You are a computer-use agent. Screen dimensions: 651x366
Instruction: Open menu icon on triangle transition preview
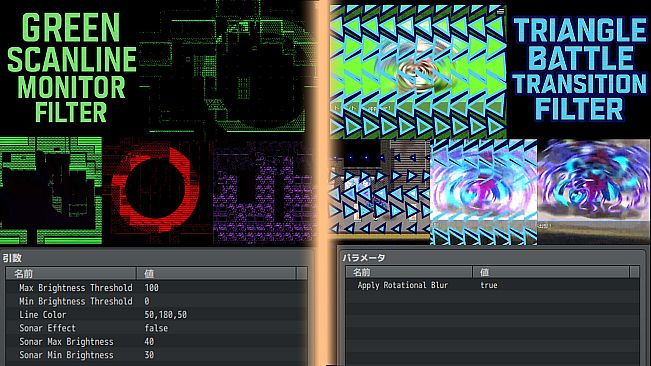(500, 11)
